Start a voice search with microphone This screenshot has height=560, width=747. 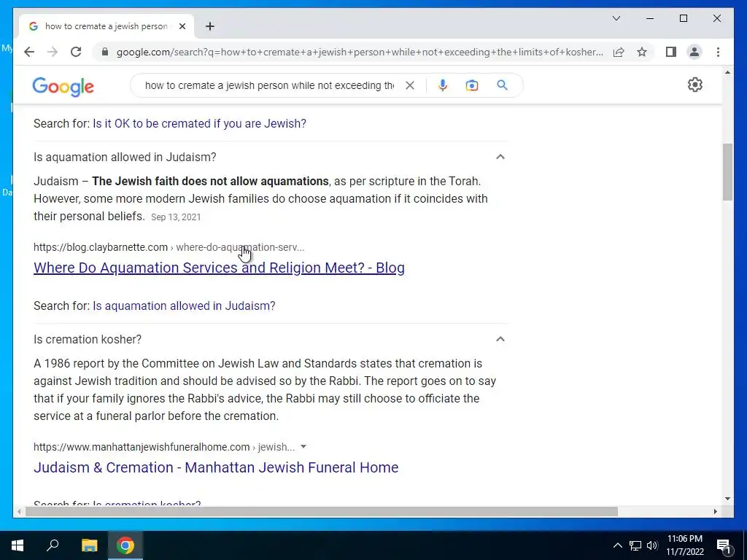[x=443, y=85]
